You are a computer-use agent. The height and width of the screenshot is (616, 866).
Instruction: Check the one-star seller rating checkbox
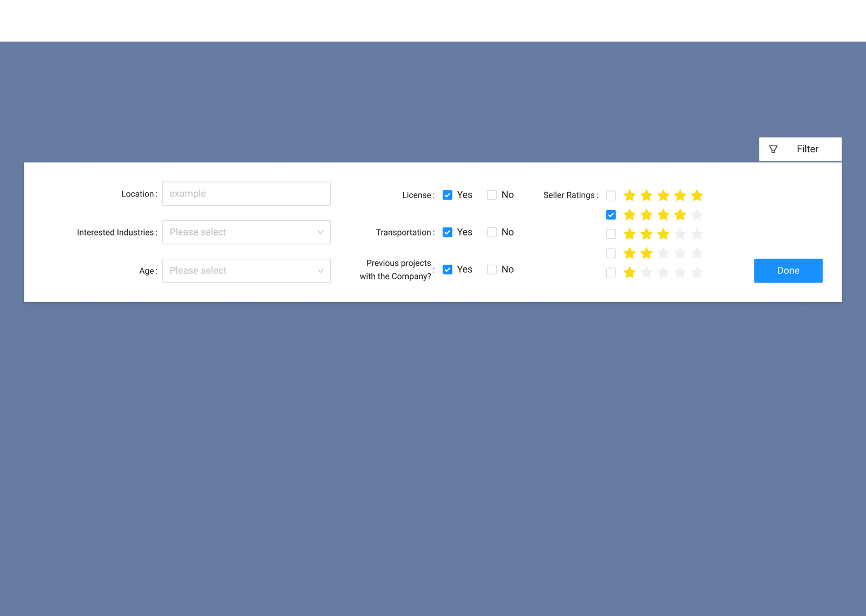point(611,272)
